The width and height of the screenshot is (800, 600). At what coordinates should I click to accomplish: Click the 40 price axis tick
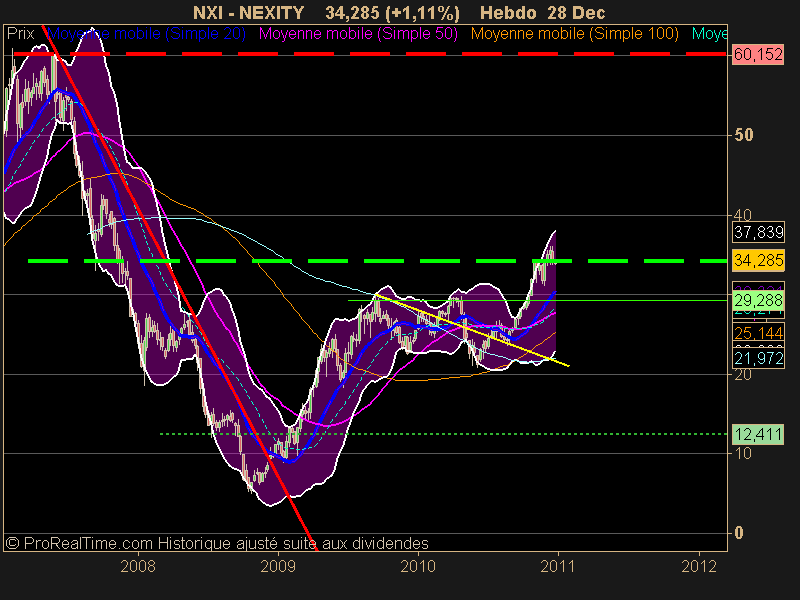[743, 215]
